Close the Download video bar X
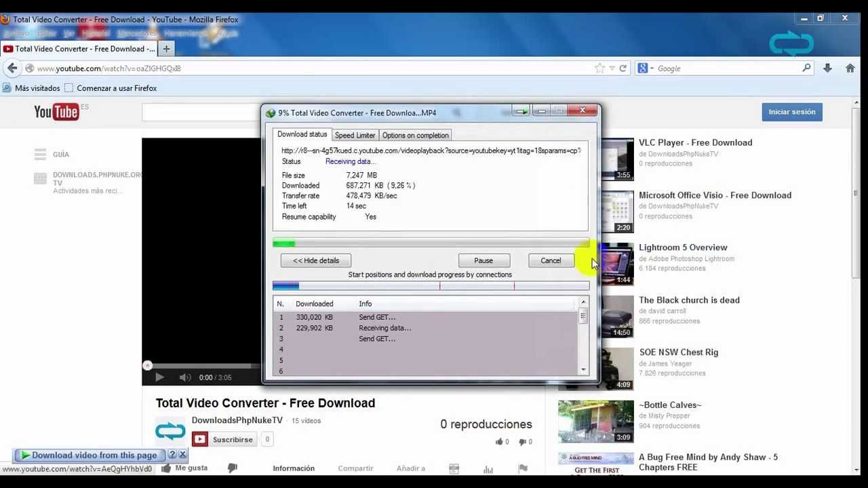This screenshot has height=488, width=868. 182,455
